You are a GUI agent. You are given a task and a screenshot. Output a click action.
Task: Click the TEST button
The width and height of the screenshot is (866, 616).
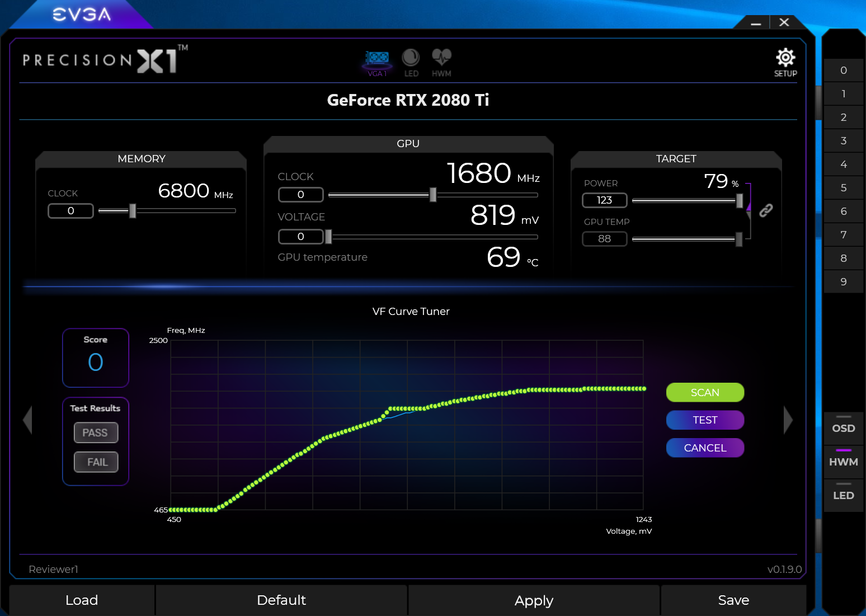tap(705, 420)
